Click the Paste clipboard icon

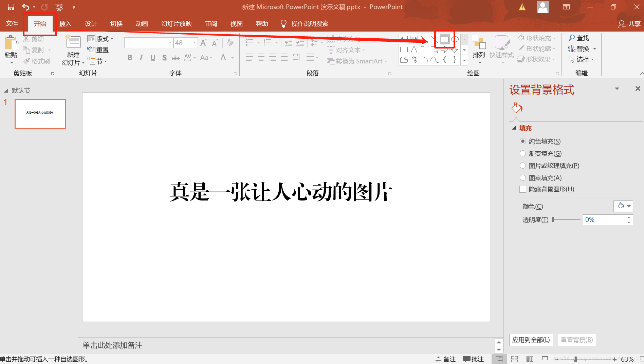(x=11, y=43)
